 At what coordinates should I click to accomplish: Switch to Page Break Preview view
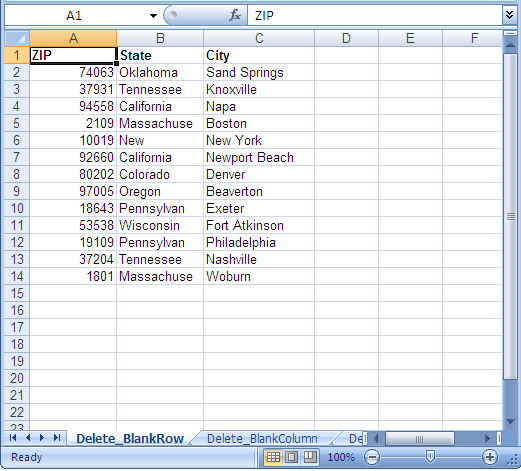pyautogui.click(x=310, y=457)
